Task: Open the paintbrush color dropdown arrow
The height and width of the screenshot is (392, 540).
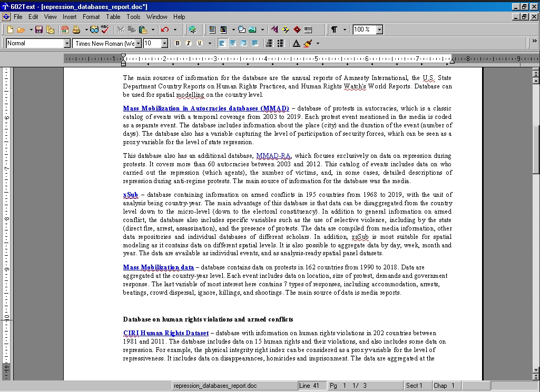Action: tap(318, 43)
